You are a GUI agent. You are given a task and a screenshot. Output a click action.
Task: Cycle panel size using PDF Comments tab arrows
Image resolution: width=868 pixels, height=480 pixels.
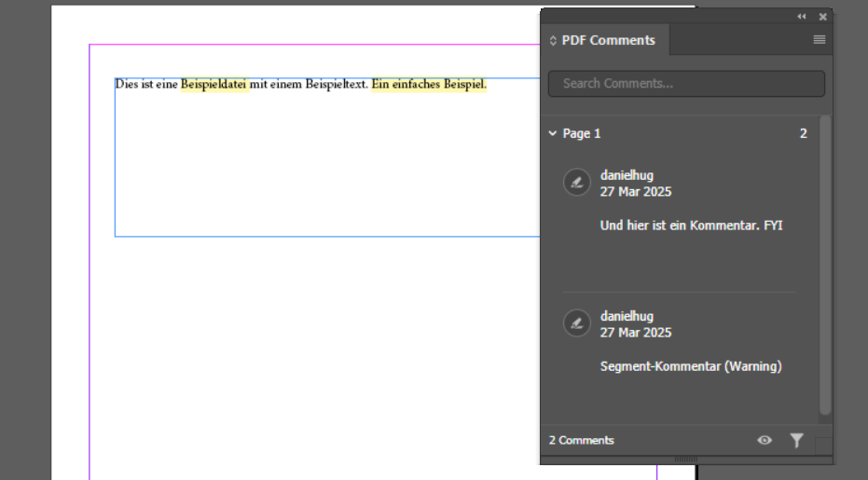(x=553, y=40)
